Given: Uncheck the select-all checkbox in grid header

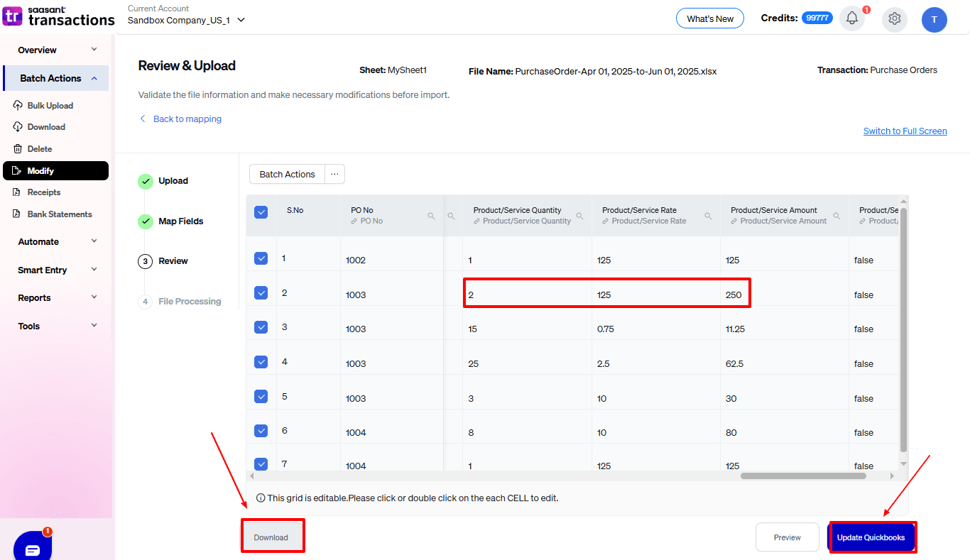Looking at the screenshot, I should 261,212.
